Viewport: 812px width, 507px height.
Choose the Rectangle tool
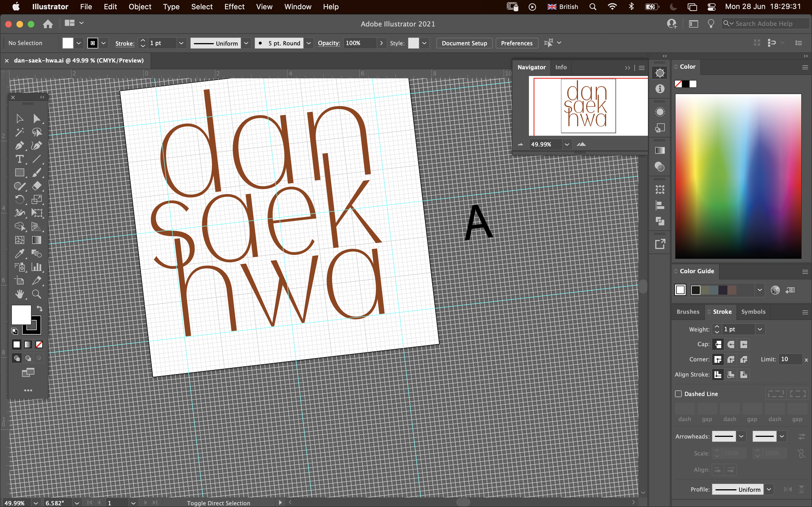pyautogui.click(x=19, y=173)
